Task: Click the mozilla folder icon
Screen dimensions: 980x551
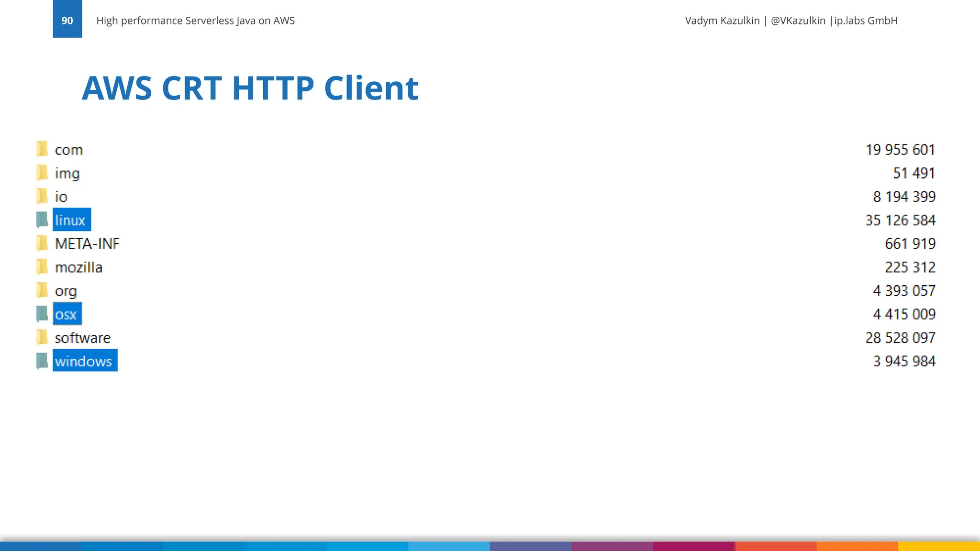Action: tap(42, 267)
